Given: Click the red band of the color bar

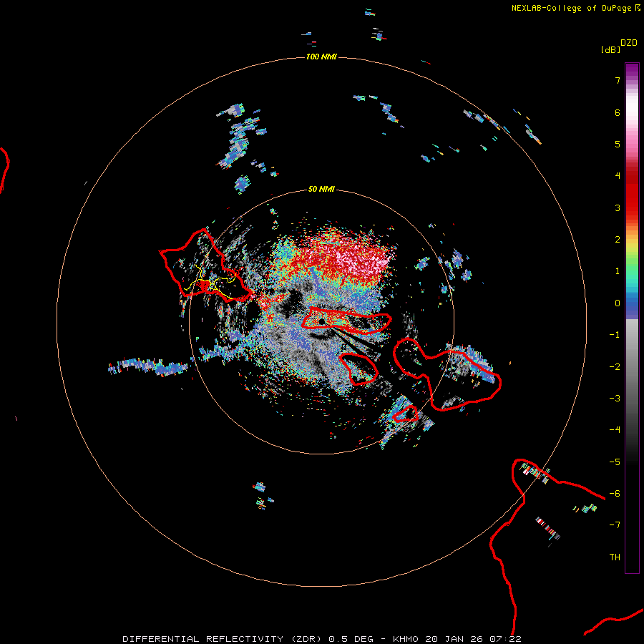Looking at the screenshot, I should pyautogui.click(x=632, y=193).
